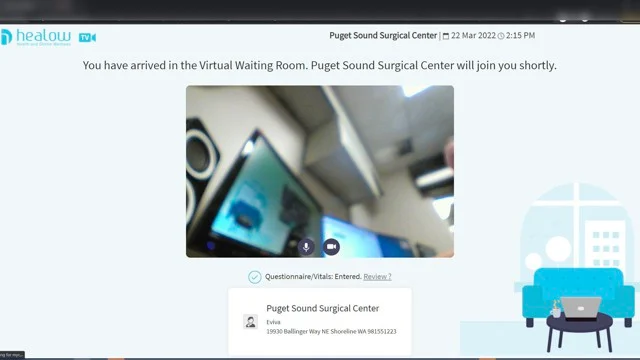Click the healow logo

[36, 38]
